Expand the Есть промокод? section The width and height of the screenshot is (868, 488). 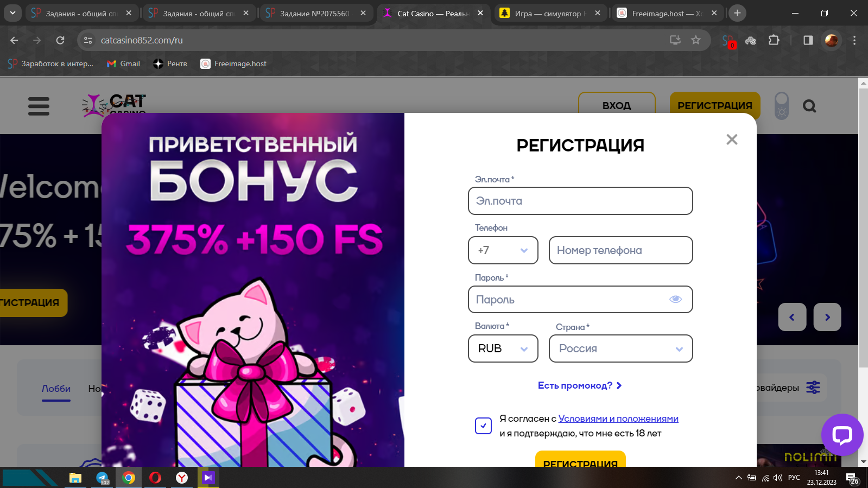click(580, 385)
